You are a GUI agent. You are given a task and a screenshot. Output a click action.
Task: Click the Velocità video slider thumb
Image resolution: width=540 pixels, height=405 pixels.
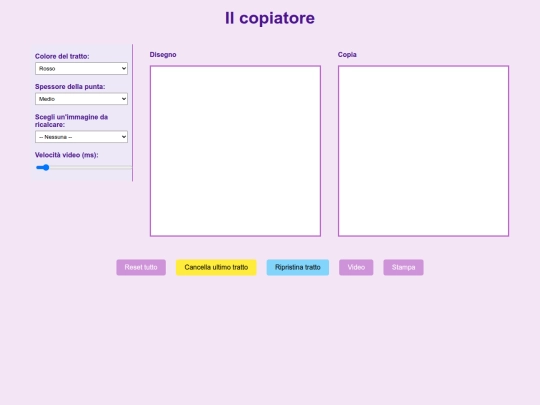(x=45, y=167)
